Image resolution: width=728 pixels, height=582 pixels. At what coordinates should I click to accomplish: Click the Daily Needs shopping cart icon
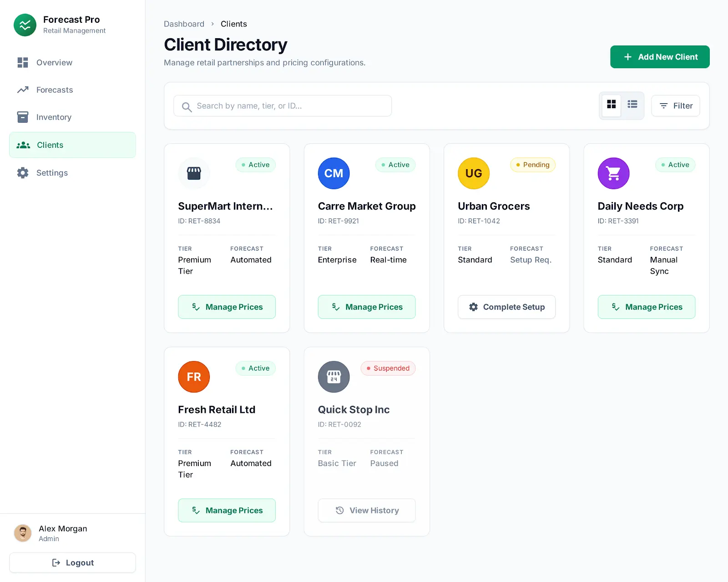(x=613, y=173)
